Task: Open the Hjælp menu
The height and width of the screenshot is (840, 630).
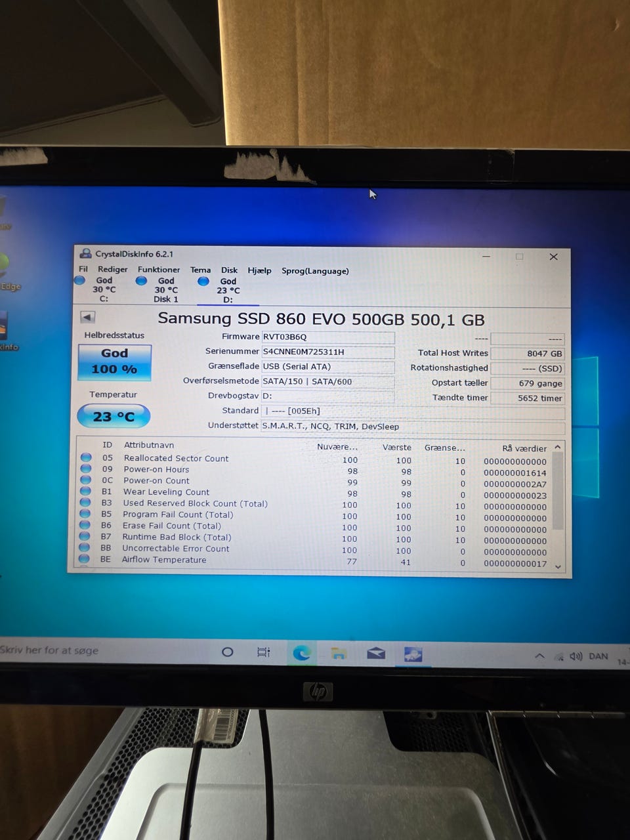Action: pyautogui.click(x=259, y=270)
